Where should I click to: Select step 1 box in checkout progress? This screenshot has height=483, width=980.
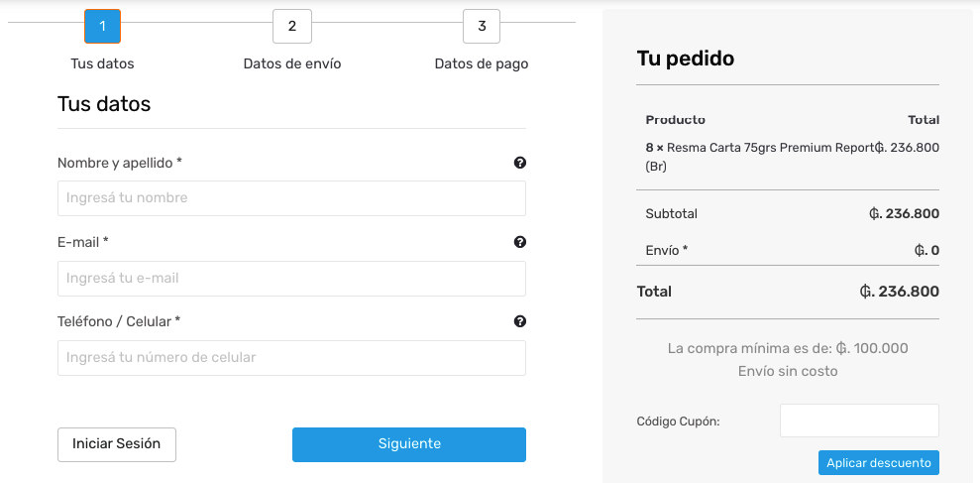[x=102, y=26]
